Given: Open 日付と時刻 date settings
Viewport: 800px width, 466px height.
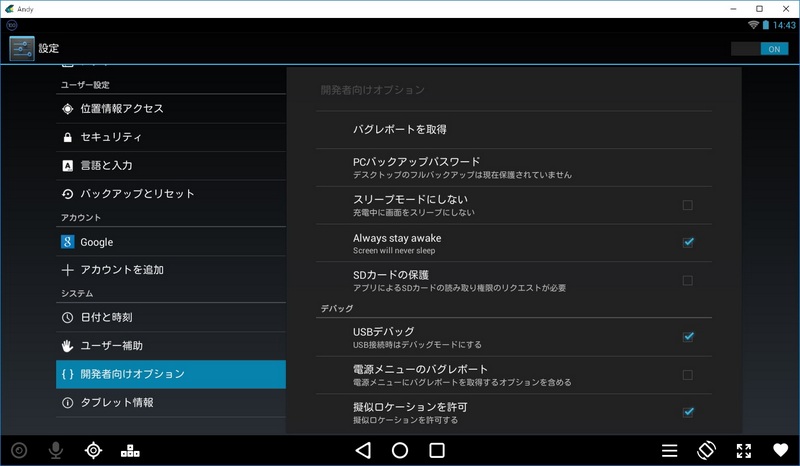Looking at the screenshot, I should 171,317.
